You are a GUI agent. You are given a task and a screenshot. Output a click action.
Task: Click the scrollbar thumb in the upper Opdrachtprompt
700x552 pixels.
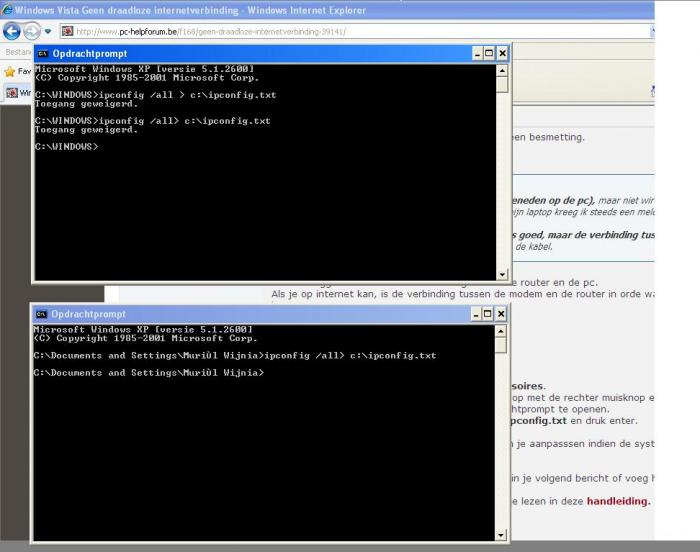(502, 84)
